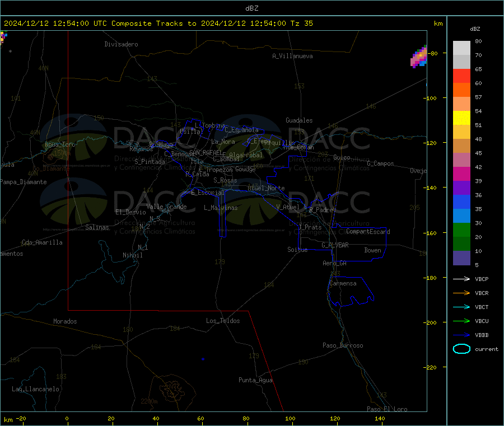Select the gold swatch above 48 dBZ
Image resolution: width=504 pixels, height=426 pixels.
(461, 132)
